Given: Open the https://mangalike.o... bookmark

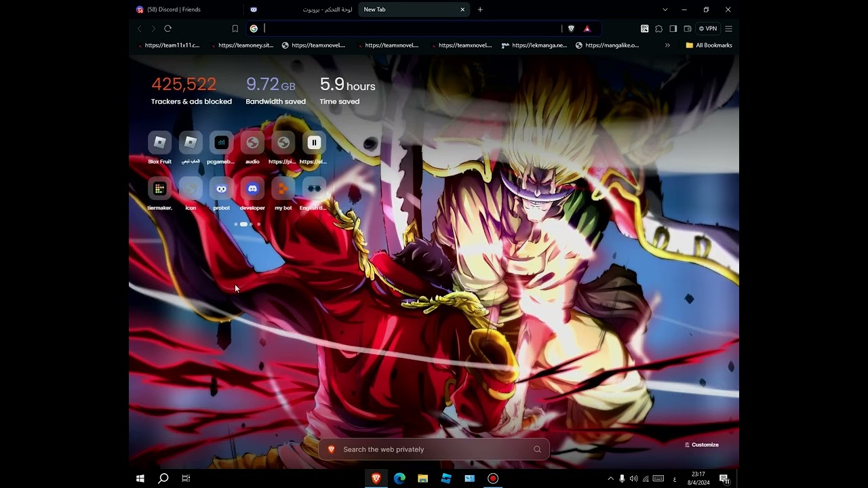Looking at the screenshot, I should [x=607, y=45].
